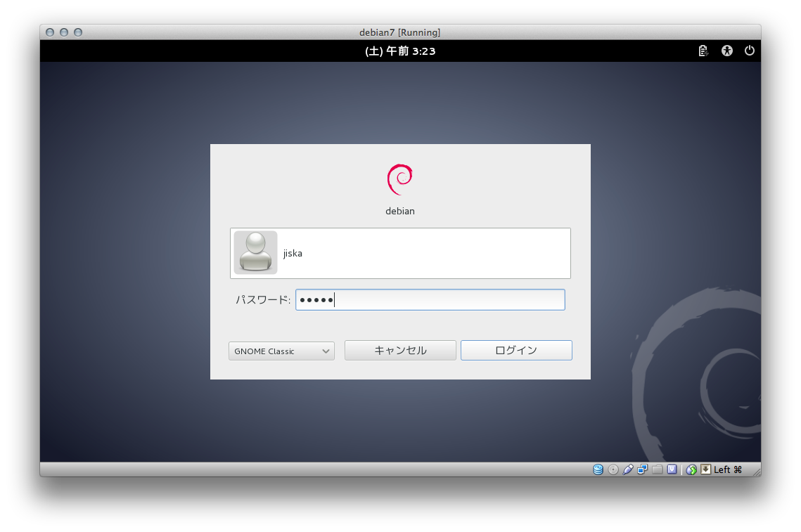Open the GNOME Classic session dropdown
The width and height of the screenshot is (801, 532).
[x=281, y=351]
